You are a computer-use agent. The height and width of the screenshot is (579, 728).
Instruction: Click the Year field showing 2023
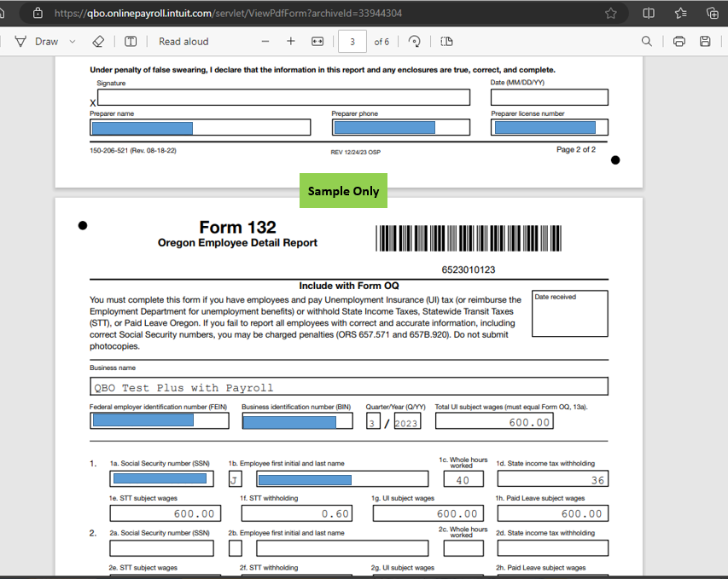coord(407,422)
